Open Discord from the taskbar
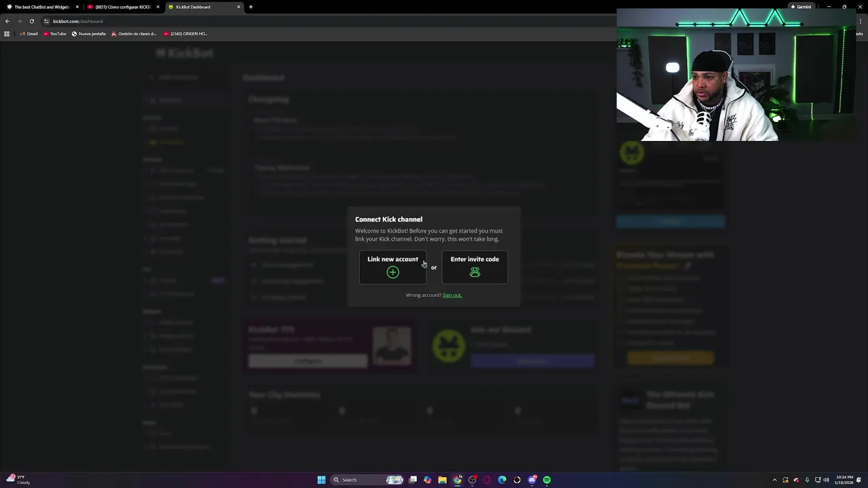Image resolution: width=868 pixels, height=488 pixels. (532, 480)
